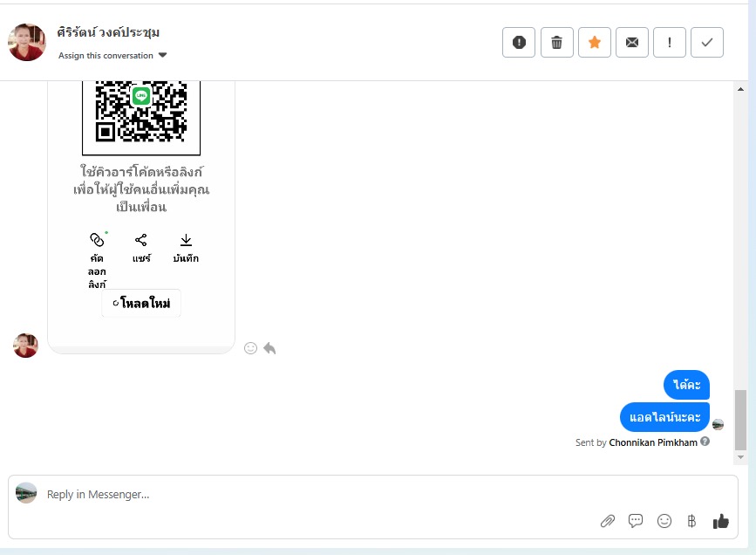Viewport: 756px width, 555px height.
Task: Click scrollbar up arrow in chat
Action: pos(740,89)
